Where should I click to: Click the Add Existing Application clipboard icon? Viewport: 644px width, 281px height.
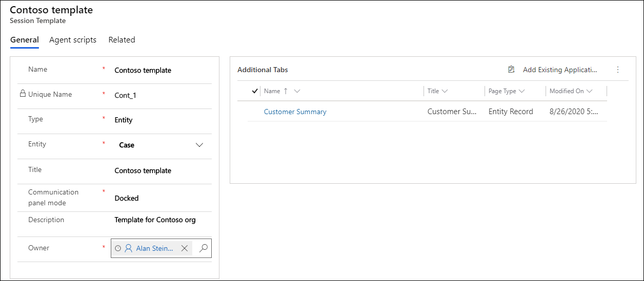[x=511, y=70]
